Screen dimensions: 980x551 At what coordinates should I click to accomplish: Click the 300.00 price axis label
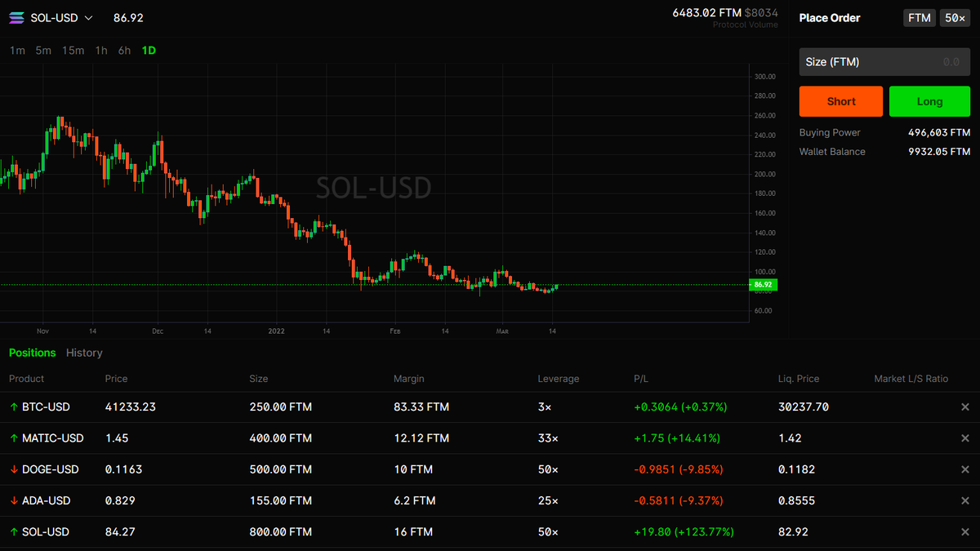(x=764, y=77)
